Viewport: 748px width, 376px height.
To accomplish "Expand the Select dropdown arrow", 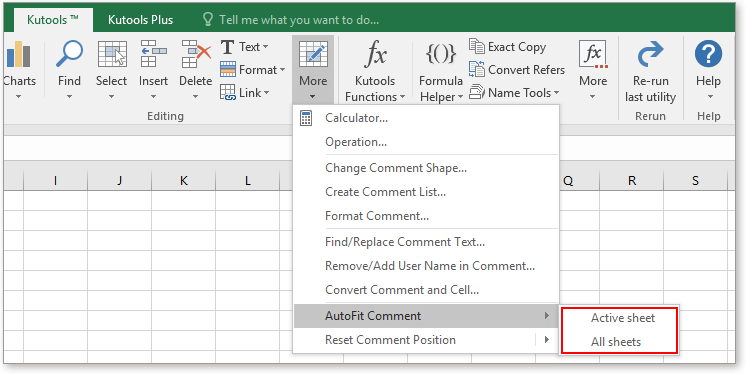I will coord(111,97).
